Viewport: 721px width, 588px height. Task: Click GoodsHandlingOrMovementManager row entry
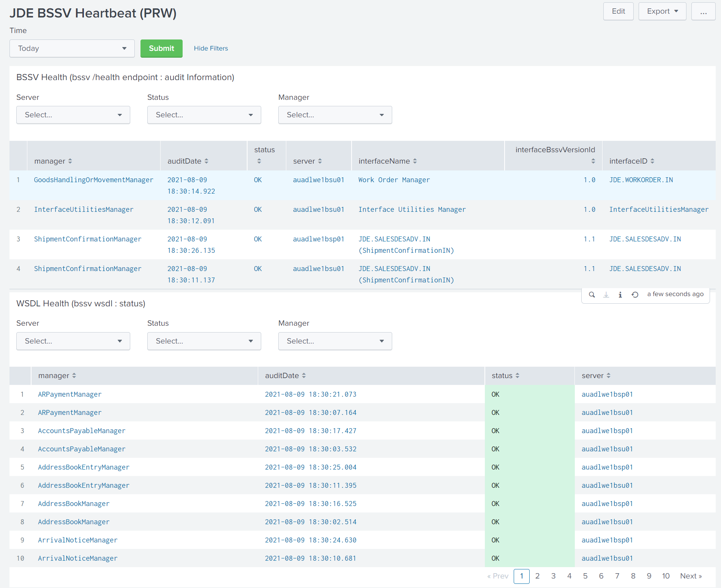click(93, 180)
